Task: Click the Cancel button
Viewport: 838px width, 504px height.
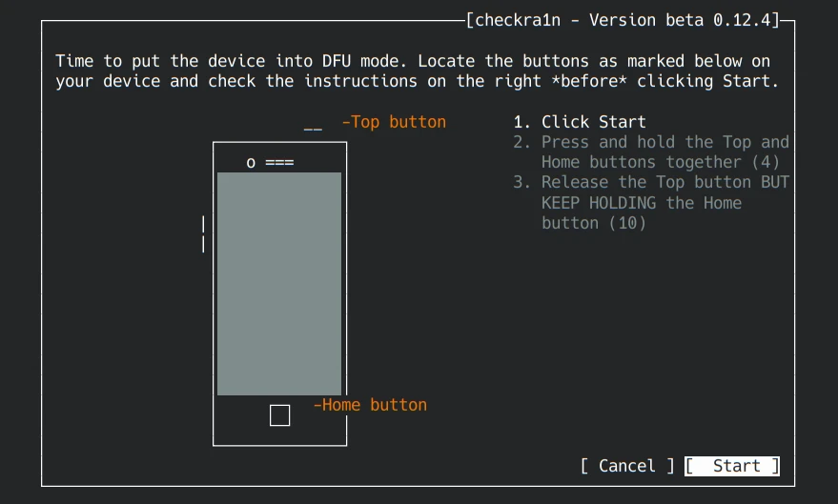Action: pos(627,466)
